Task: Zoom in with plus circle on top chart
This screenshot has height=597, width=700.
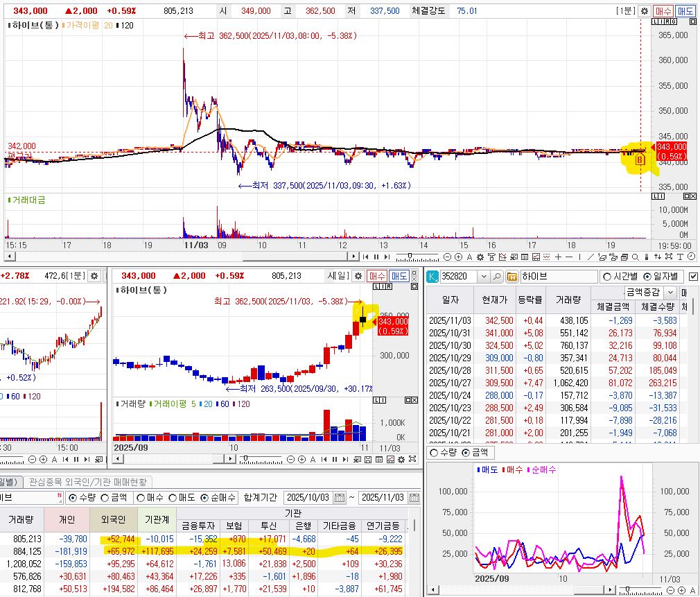Action: [x=458, y=257]
